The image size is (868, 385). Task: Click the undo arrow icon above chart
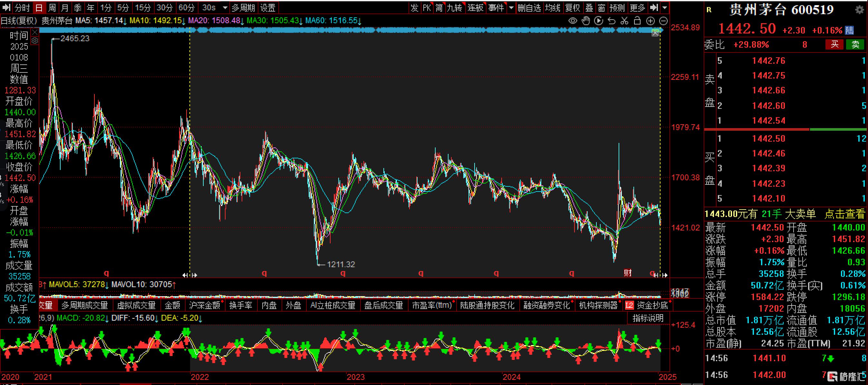pyautogui.click(x=612, y=21)
